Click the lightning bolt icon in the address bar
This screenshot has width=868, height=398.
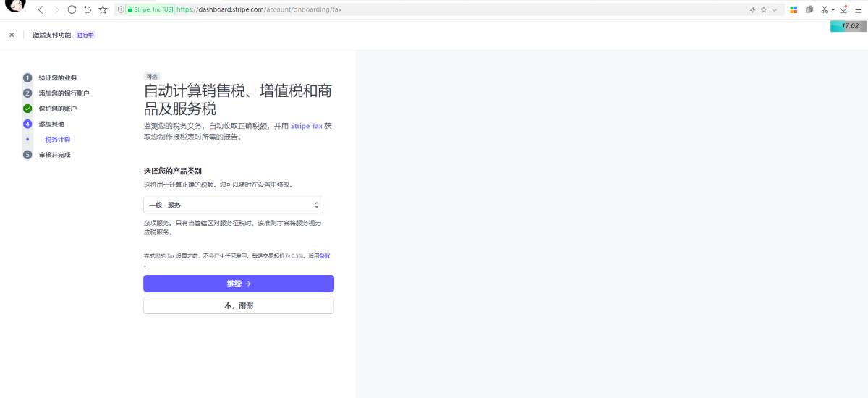753,10
